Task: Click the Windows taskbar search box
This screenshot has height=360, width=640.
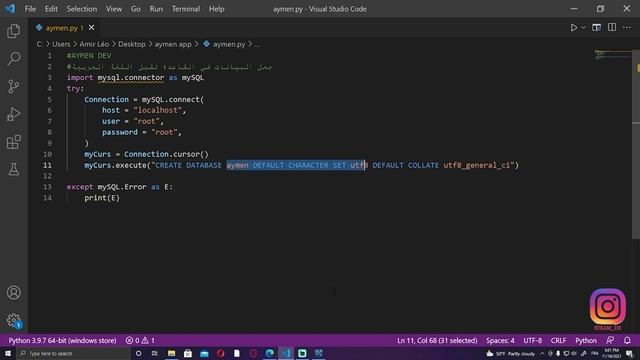Action: (x=74, y=353)
